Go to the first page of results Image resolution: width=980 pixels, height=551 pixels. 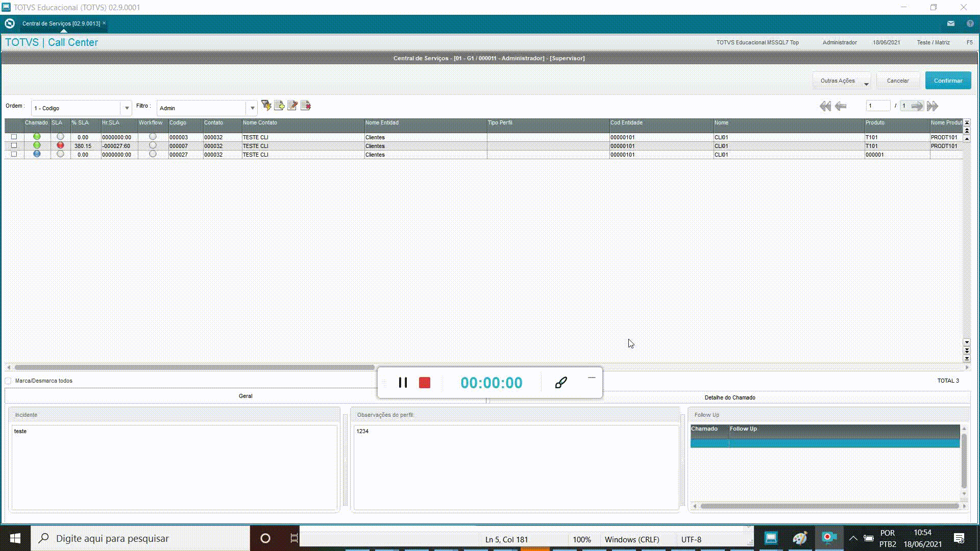coord(825,106)
